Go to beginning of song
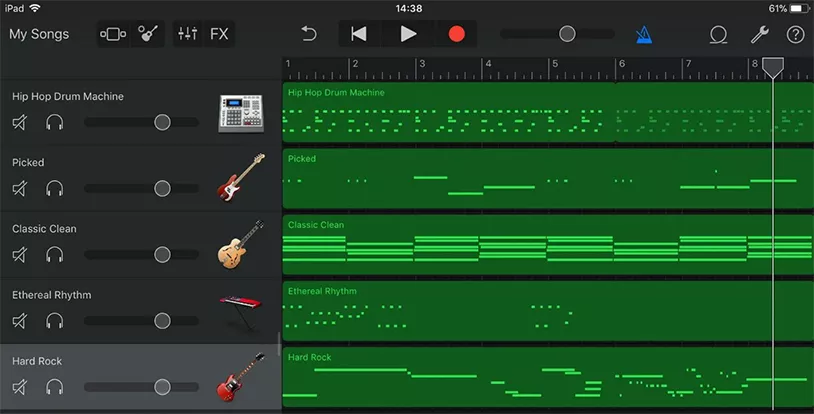Image resolution: width=814 pixels, height=414 pixels. pos(359,34)
